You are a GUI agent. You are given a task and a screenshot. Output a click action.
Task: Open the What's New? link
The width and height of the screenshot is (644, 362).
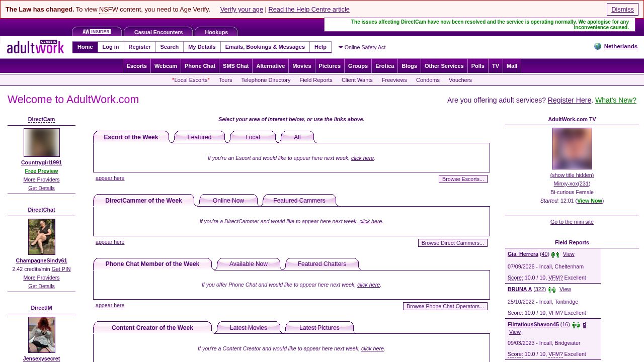pos(616,100)
